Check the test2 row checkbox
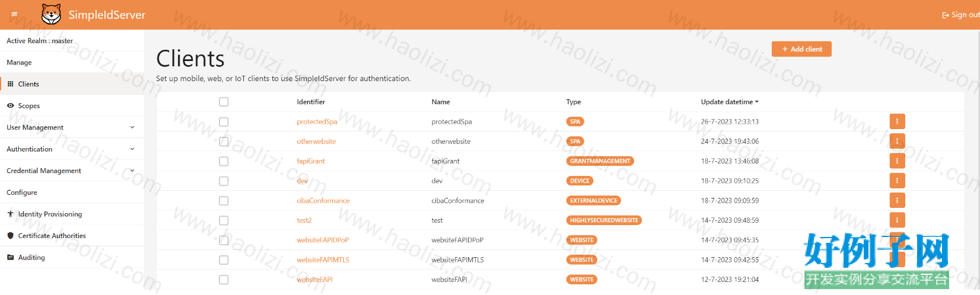Image resolution: width=980 pixels, height=295 pixels. [224, 220]
